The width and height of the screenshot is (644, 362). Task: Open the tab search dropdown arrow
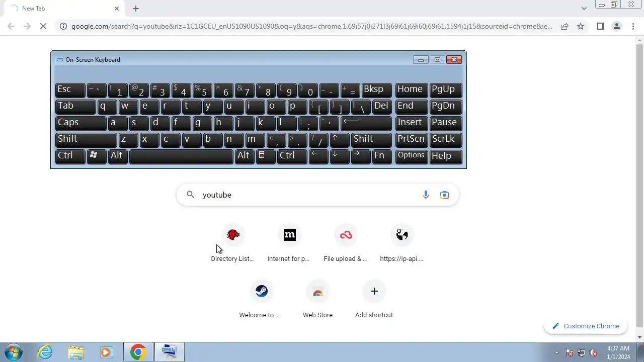tap(584, 8)
